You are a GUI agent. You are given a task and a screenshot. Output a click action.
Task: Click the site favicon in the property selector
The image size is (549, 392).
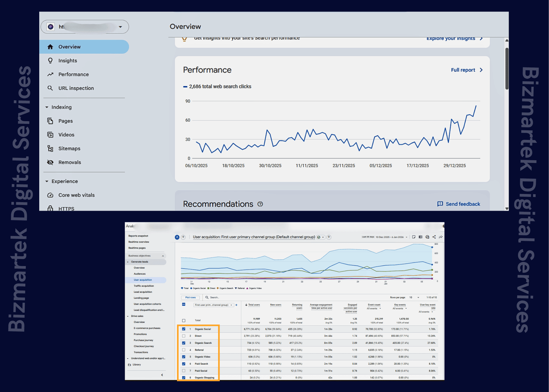pyautogui.click(x=51, y=27)
